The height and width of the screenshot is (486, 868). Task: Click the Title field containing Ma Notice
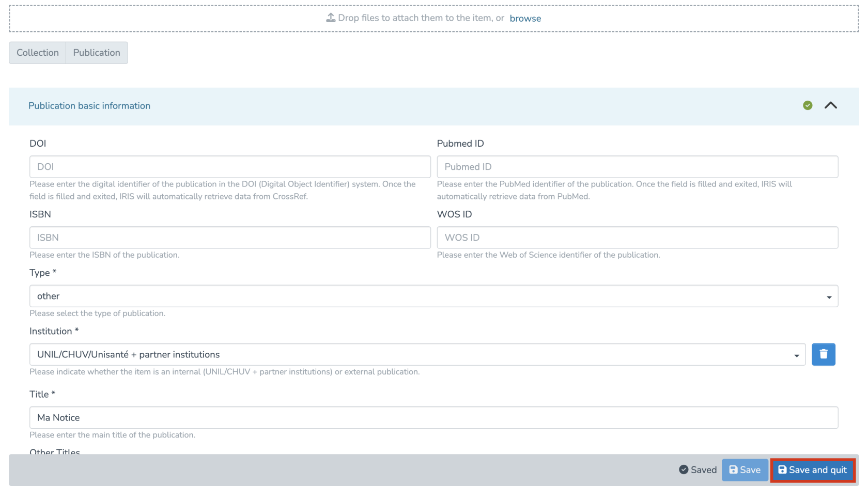point(433,417)
